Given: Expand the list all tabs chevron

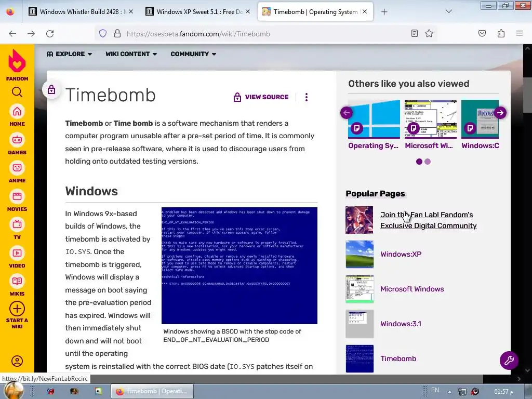Looking at the screenshot, I should pyautogui.click(x=448, y=11).
